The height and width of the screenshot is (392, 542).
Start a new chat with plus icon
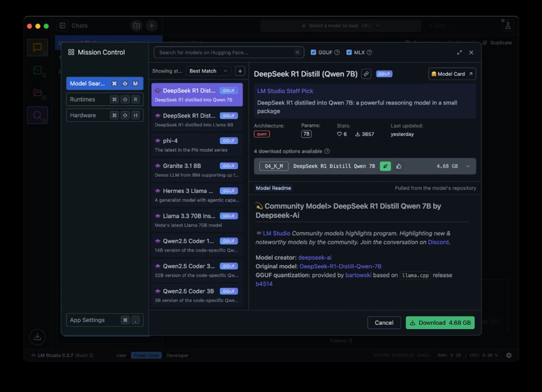coord(151,25)
